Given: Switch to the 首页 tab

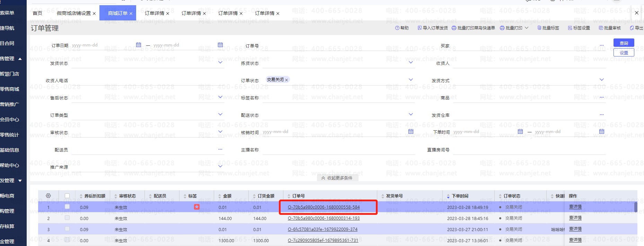Looking at the screenshot, I should pos(37,13).
